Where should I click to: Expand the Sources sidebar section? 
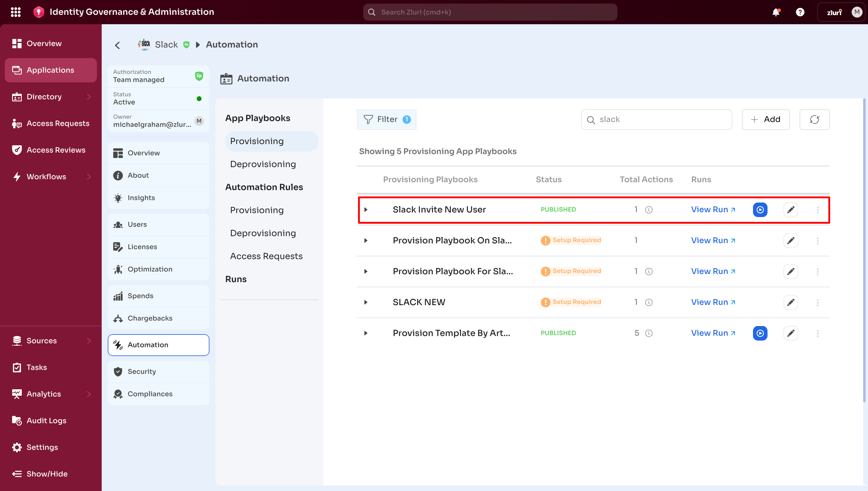click(x=89, y=341)
